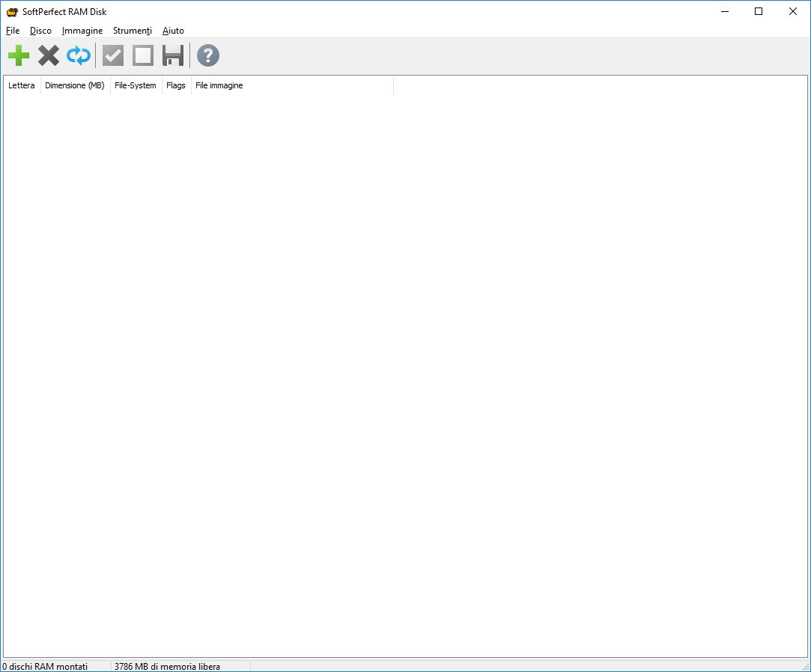Sort by the Dimensione (MB) column header

click(x=75, y=85)
